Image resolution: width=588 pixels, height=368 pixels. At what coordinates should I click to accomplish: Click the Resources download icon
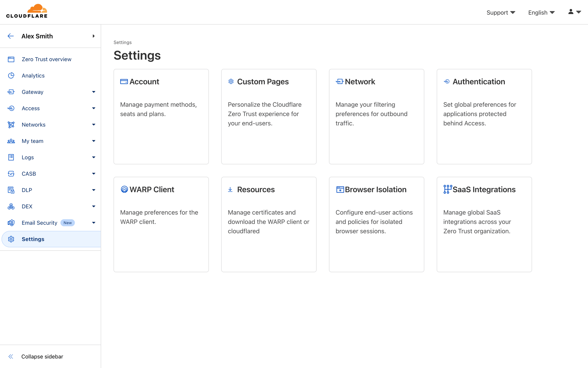(230, 190)
